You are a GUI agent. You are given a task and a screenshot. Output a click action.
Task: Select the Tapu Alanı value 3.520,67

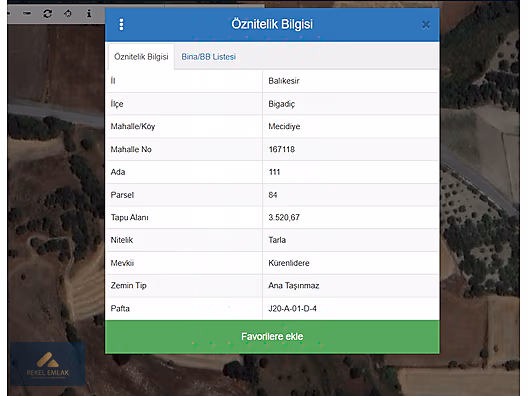point(284,218)
